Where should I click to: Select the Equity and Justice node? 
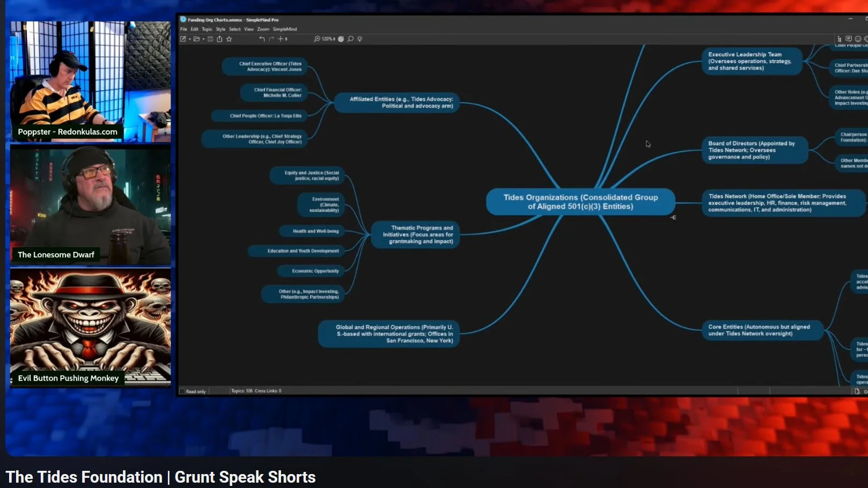tap(307, 175)
